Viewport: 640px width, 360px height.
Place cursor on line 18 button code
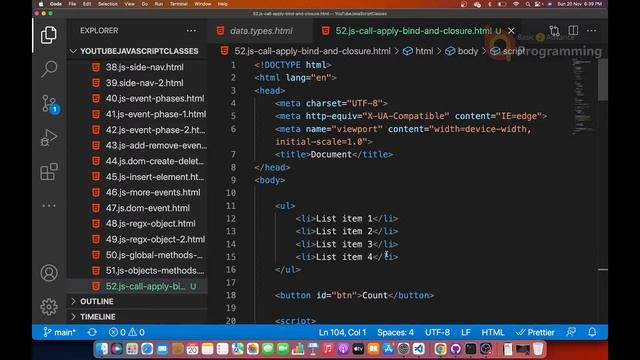[354, 295]
